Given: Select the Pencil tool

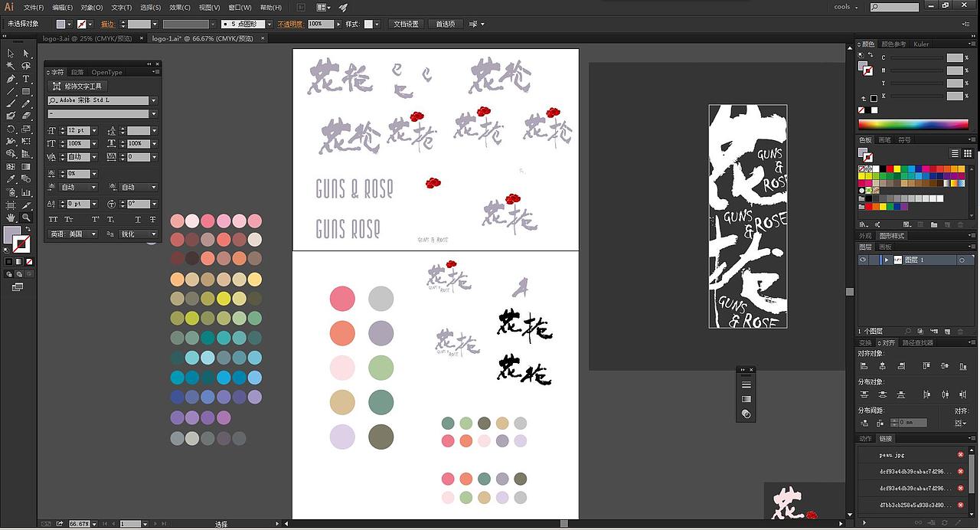Looking at the screenshot, I should (26, 103).
